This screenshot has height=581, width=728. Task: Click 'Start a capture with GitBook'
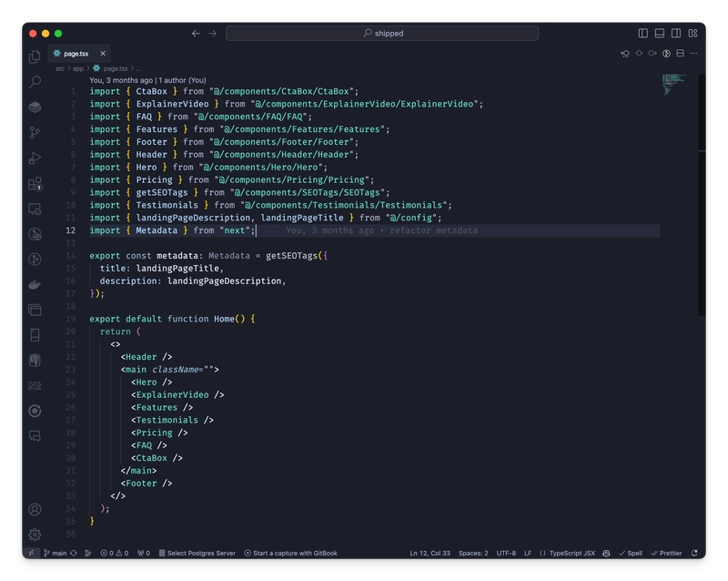(x=291, y=553)
